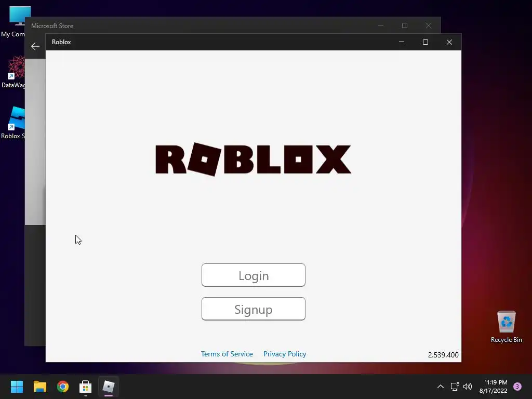Click the version number 2.539.400
Screen dimensions: 532x399
pos(443,355)
